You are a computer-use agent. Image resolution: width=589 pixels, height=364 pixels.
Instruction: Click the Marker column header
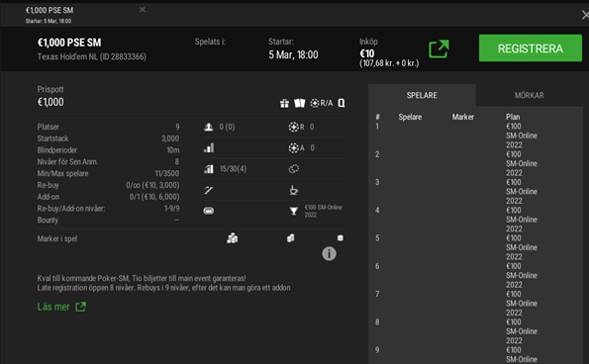pos(463,117)
